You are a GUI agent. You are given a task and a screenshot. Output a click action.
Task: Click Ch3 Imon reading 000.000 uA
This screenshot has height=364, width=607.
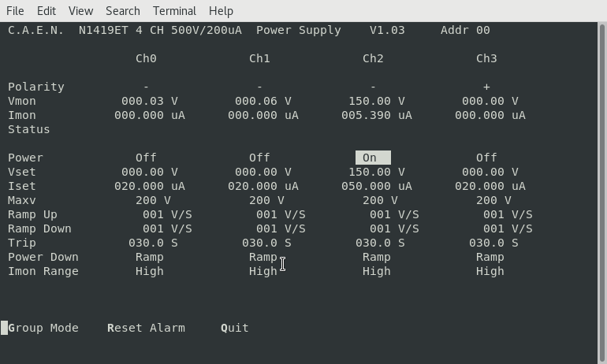[490, 115]
